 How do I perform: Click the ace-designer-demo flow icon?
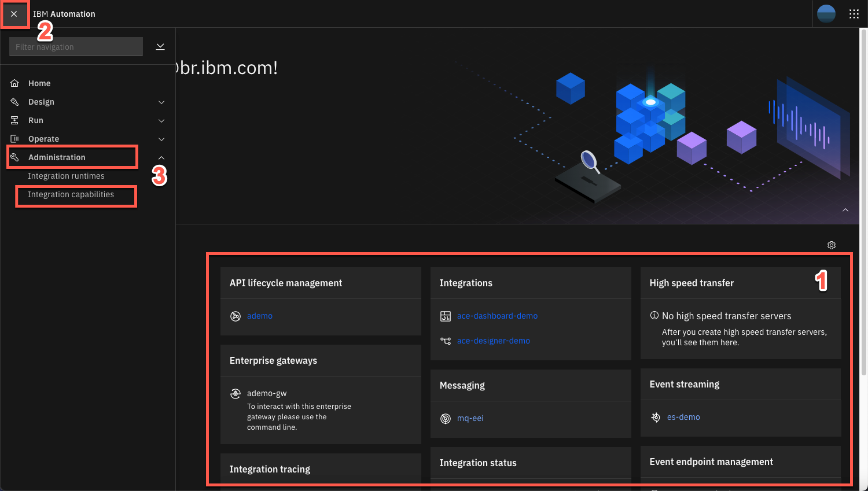446,341
